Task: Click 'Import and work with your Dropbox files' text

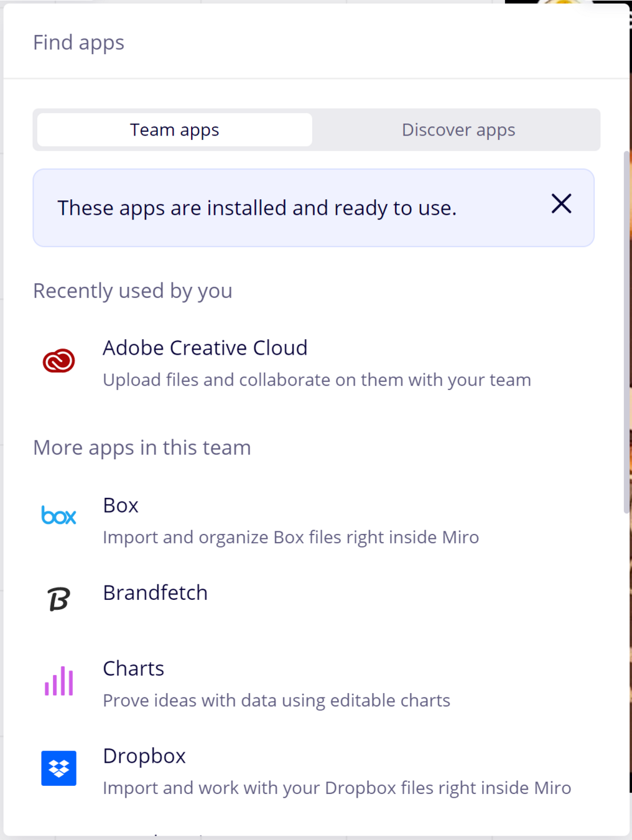Action: point(337,788)
